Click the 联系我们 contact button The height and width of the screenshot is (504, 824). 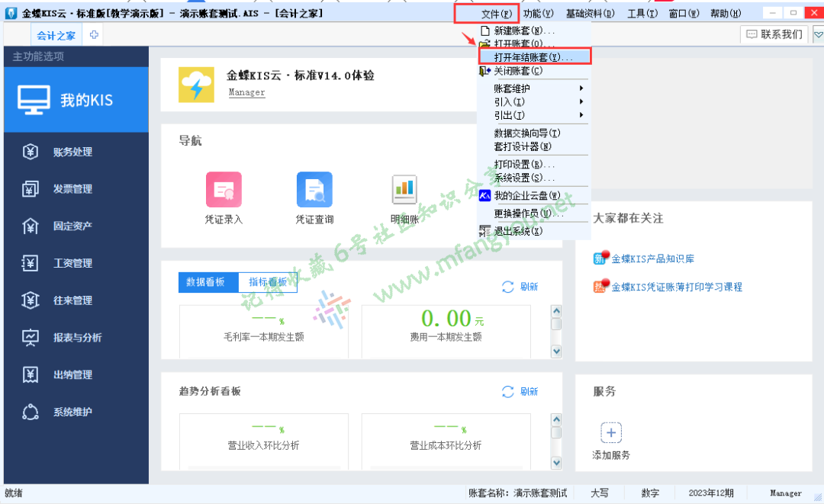point(774,34)
